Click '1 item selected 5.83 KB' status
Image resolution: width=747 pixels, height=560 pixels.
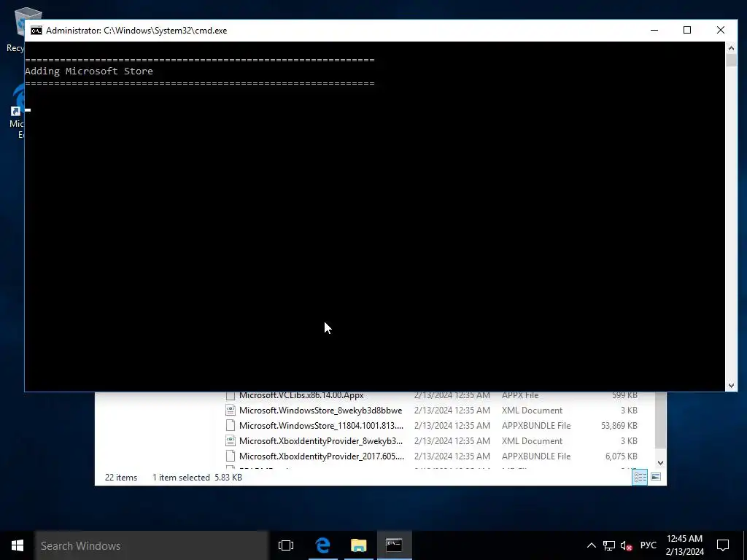pos(197,478)
